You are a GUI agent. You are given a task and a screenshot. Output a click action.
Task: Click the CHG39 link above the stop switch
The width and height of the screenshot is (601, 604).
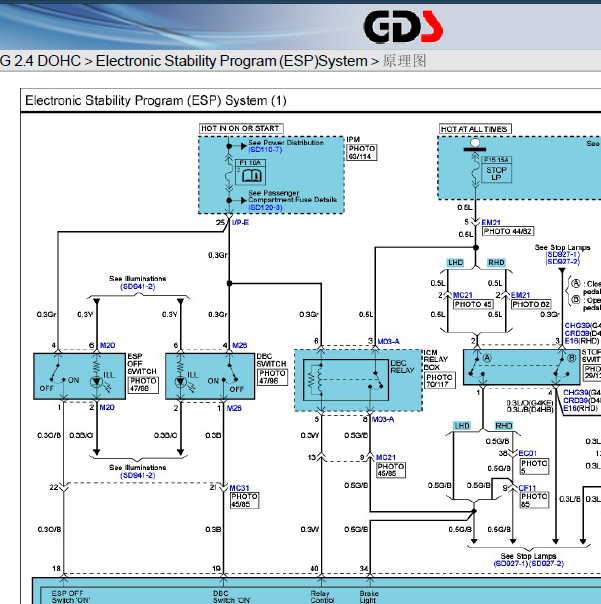point(577,326)
